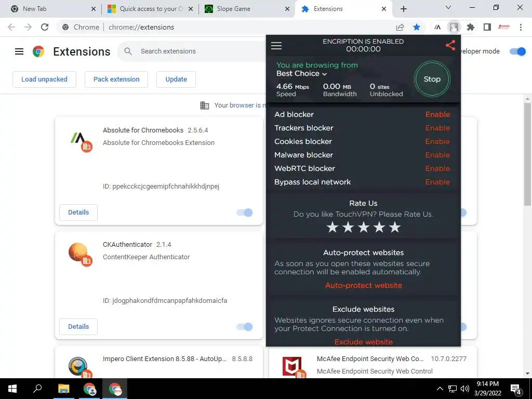Open Details for Absolute for Chromebooks

[78, 212]
